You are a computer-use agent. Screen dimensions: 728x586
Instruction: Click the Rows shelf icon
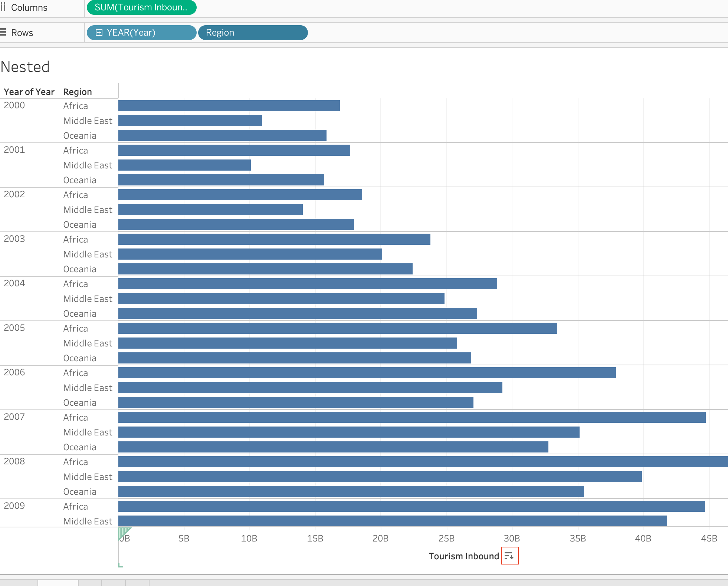(x=3, y=32)
